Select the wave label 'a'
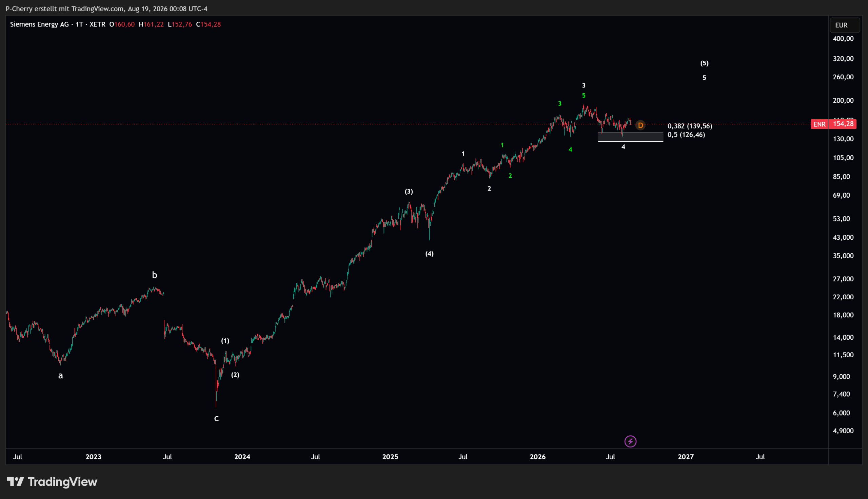 (61, 376)
